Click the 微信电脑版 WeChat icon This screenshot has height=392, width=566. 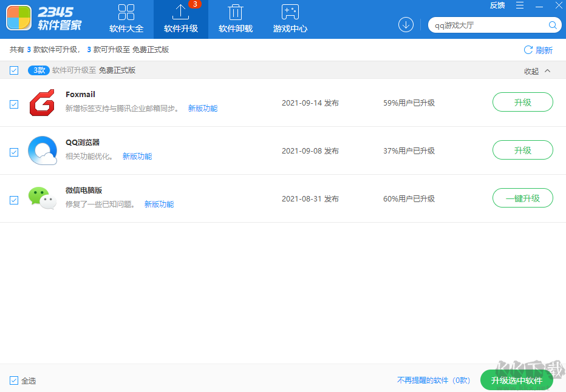click(x=42, y=198)
